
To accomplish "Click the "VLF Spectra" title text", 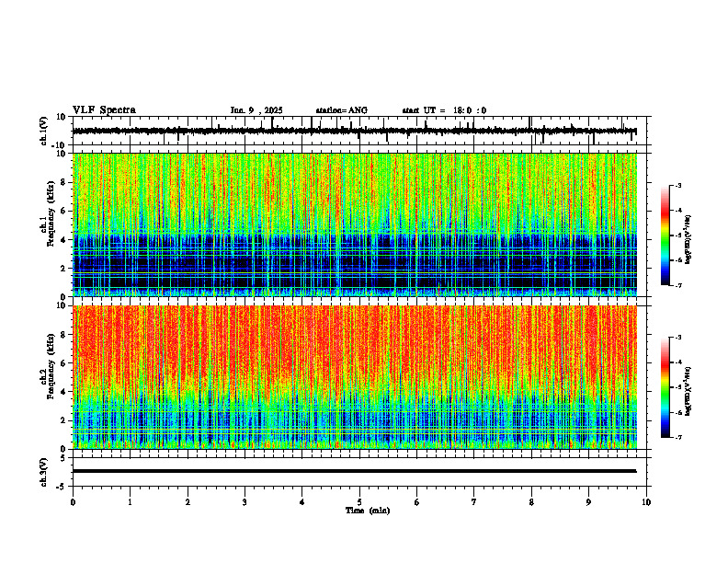I will (x=104, y=110).
